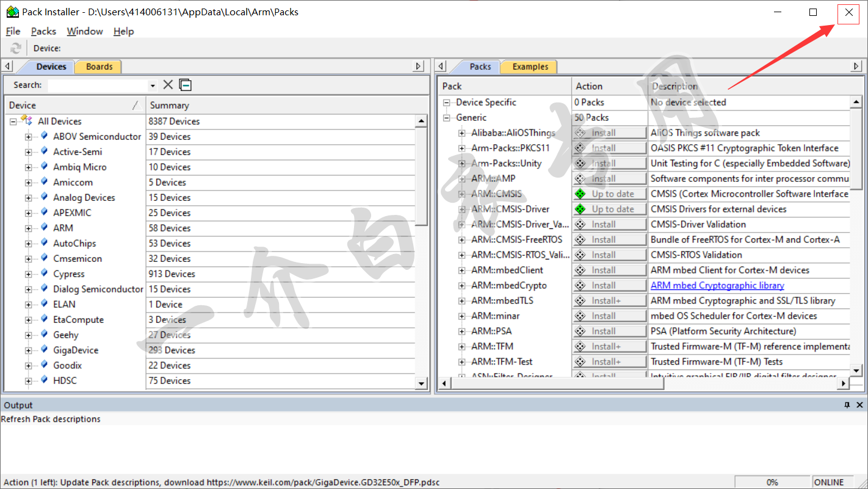
Task: Open the search field dropdown arrow
Action: point(153,85)
